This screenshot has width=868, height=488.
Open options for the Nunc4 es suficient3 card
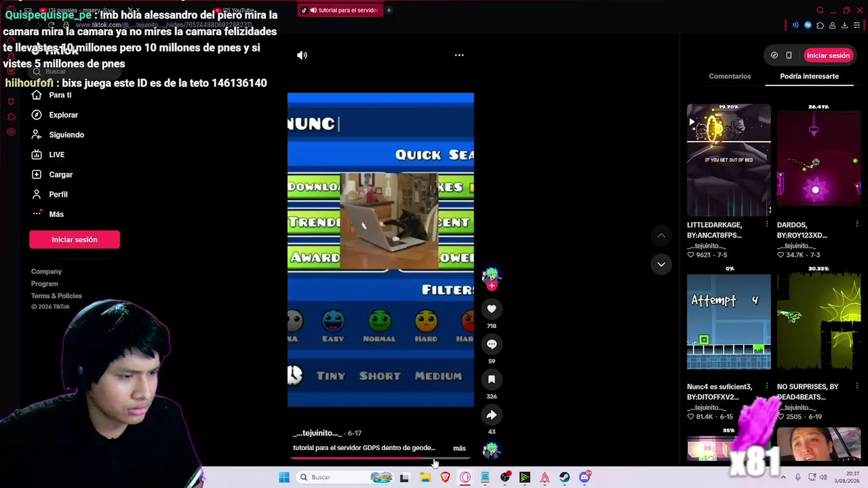[767, 387]
